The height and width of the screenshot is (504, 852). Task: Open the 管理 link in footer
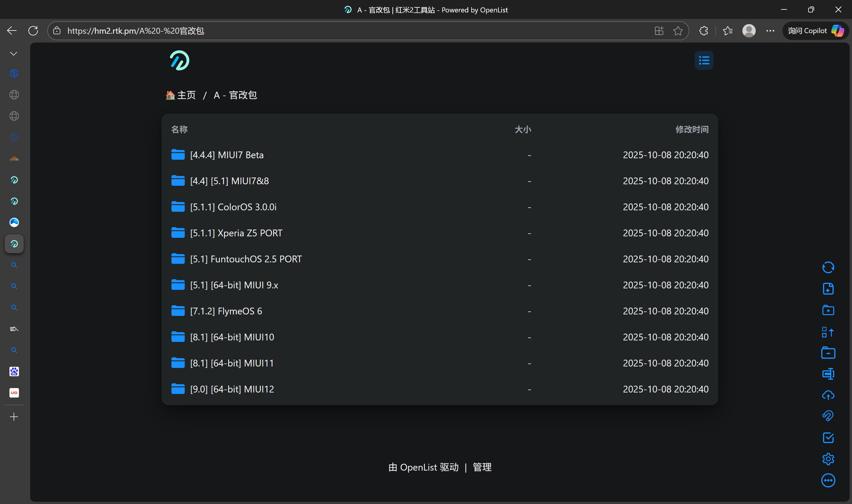point(482,467)
